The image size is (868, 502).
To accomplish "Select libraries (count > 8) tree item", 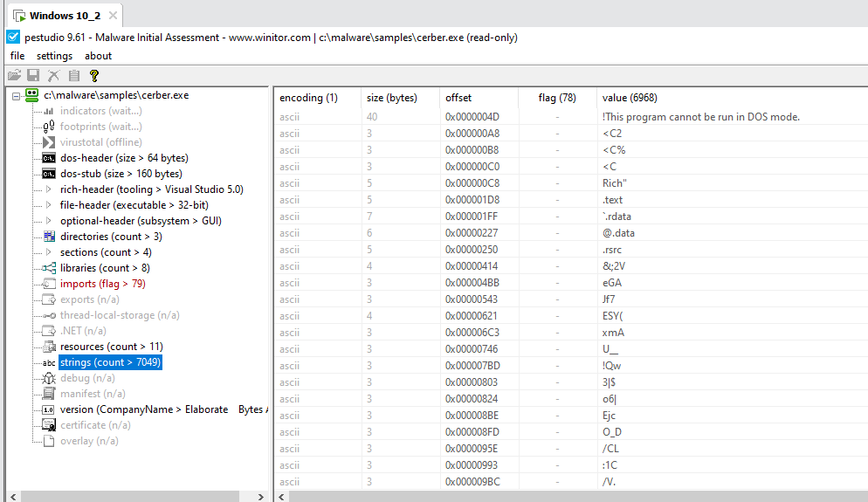I will pyautogui.click(x=105, y=268).
